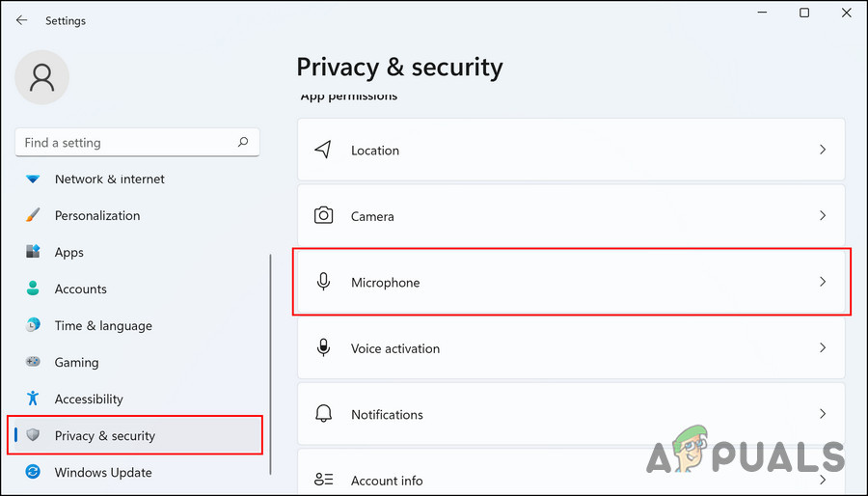Open Accessibility settings

point(89,399)
